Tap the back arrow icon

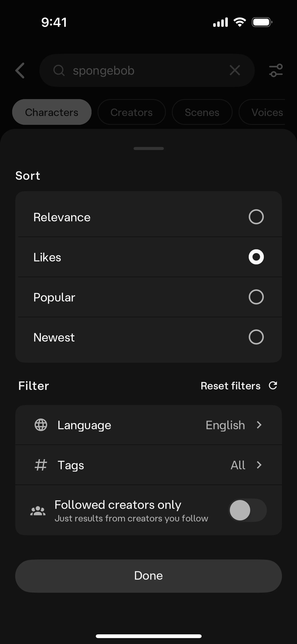[x=20, y=71]
